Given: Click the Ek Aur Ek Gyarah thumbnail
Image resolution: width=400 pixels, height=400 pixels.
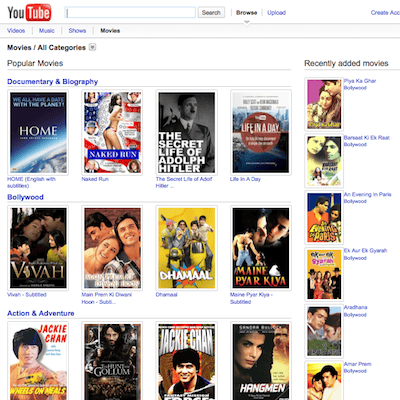Looking at the screenshot, I should pos(324,274).
